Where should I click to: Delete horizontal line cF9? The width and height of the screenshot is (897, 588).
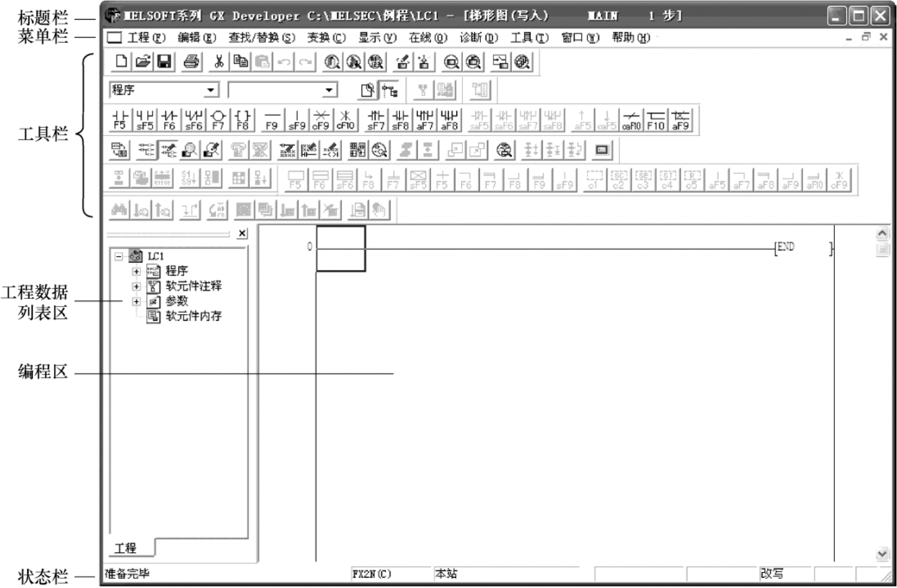tap(321, 120)
